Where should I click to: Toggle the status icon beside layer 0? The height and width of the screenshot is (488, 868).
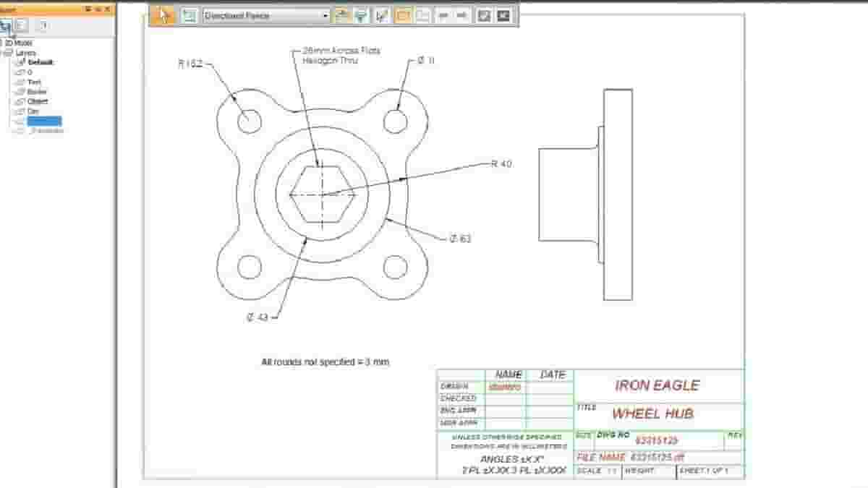coord(22,72)
